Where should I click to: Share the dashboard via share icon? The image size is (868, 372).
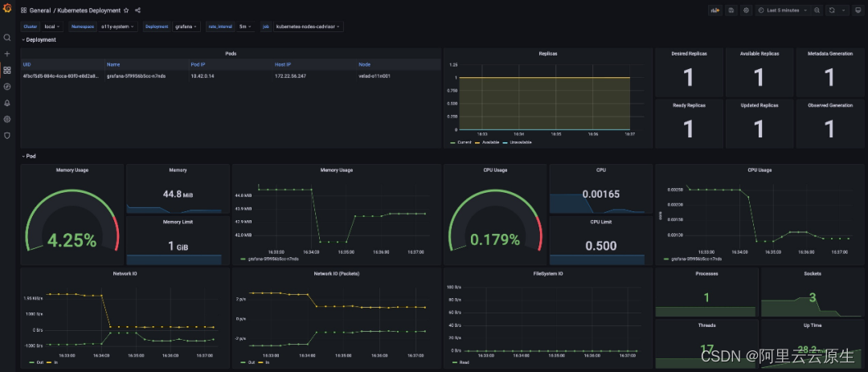coord(138,10)
